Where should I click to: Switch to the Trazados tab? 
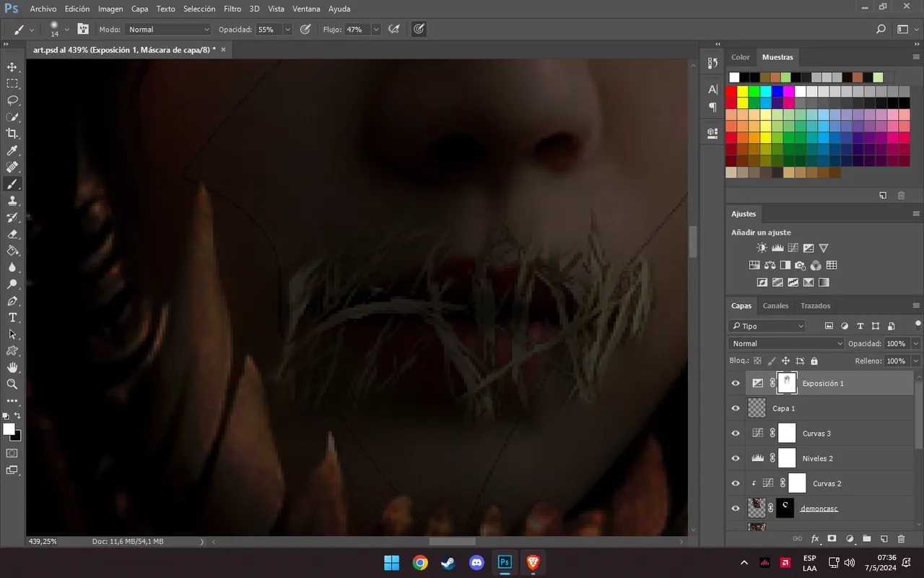(x=816, y=306)
